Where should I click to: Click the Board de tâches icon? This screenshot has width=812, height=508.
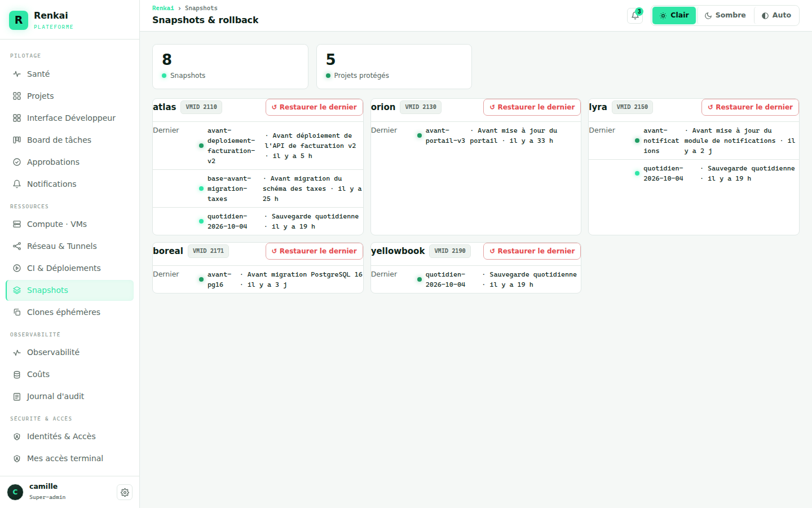point(17,140)
